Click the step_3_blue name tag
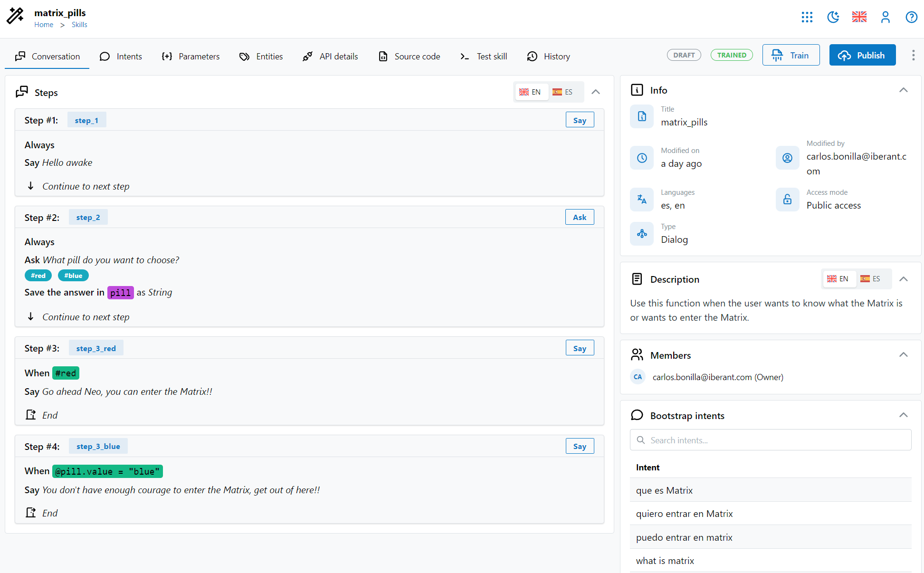Screen dimensions: 924x573 [98, 446]
